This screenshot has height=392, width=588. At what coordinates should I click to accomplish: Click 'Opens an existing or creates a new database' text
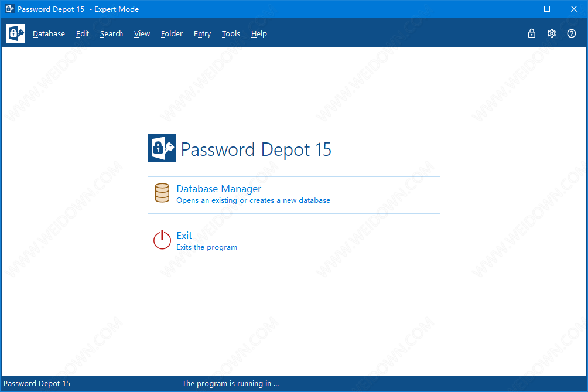(x=253, y=200)
